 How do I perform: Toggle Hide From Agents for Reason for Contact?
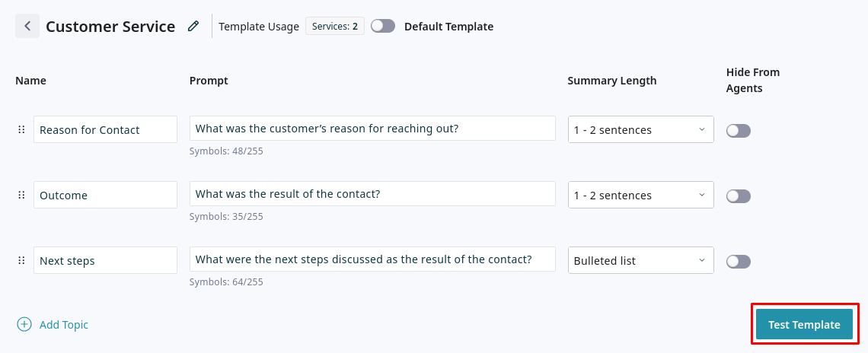[738, 131]
